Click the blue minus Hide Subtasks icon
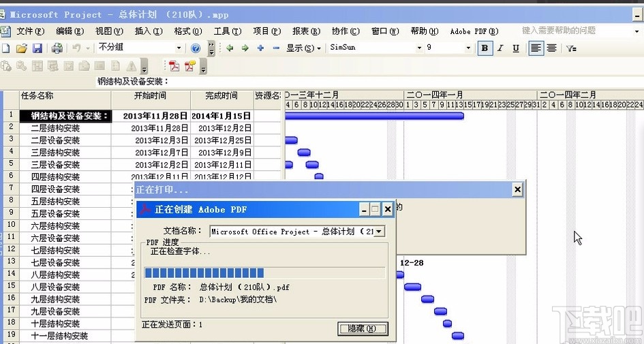644x344 pixels. click(x=276, y=48)
